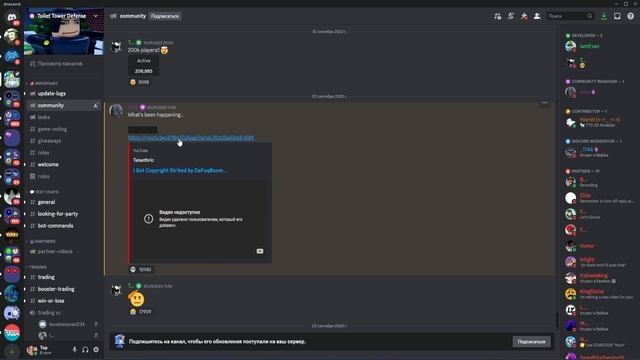Open Просмотр каналов channel browser
Viewport: 640px width, 360px height.
pos(60,64)
